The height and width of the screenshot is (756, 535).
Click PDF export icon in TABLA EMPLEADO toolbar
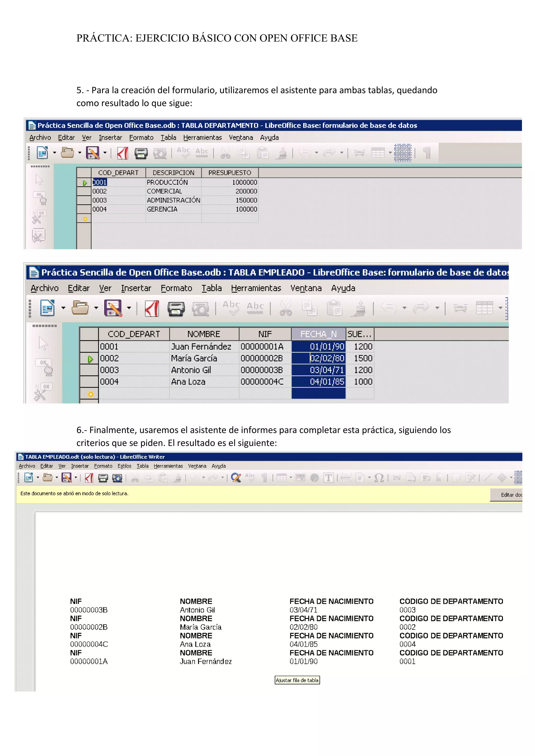(x=152, y=309)
